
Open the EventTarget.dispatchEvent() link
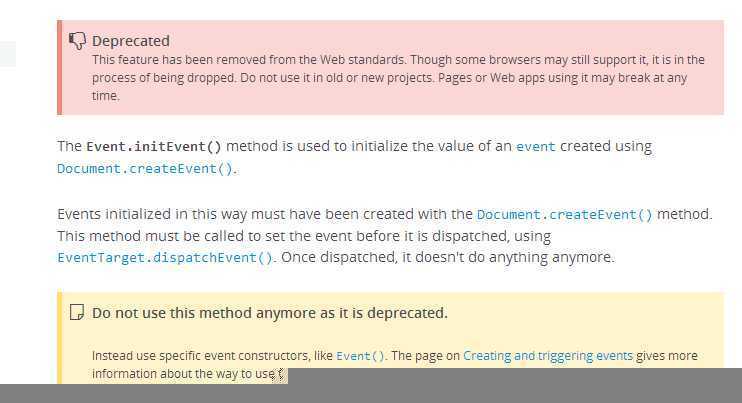coord(165,258)
